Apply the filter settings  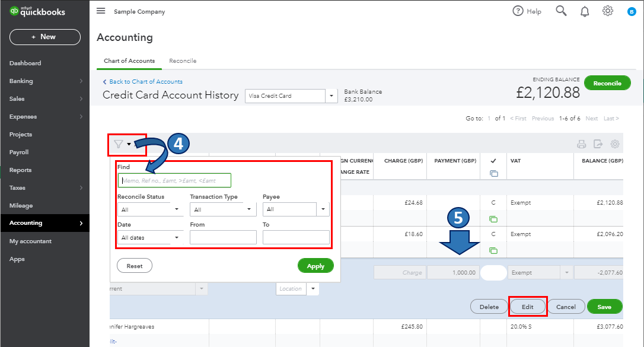tap(315, 266)
